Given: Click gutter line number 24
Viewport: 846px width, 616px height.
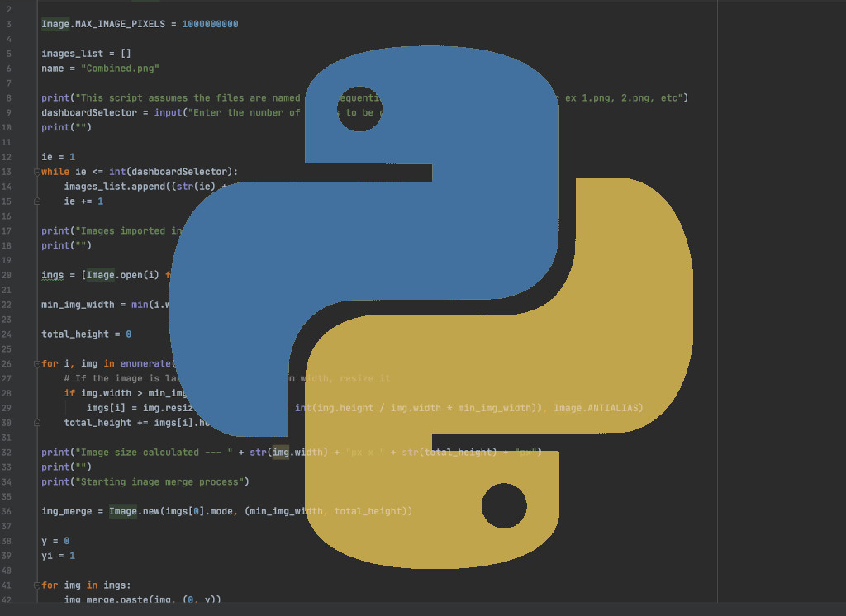Looking at the screenshot, I should (x=7, y=334).
